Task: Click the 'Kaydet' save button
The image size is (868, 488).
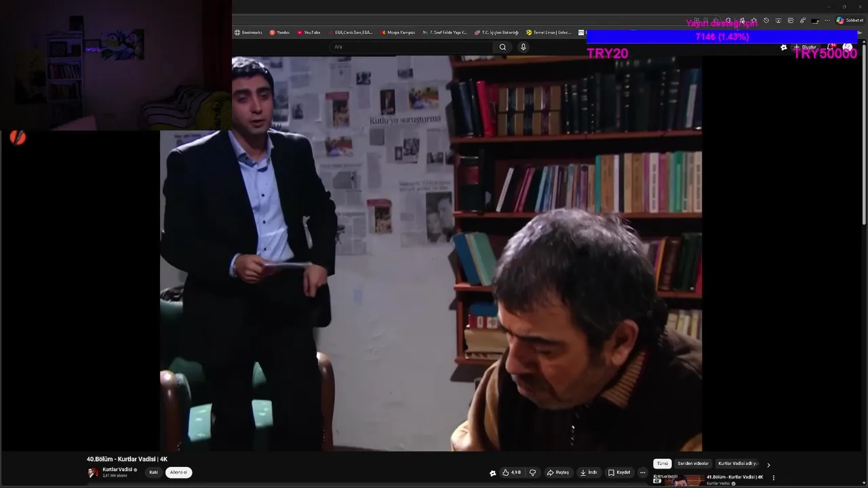Action: point(619,472)
